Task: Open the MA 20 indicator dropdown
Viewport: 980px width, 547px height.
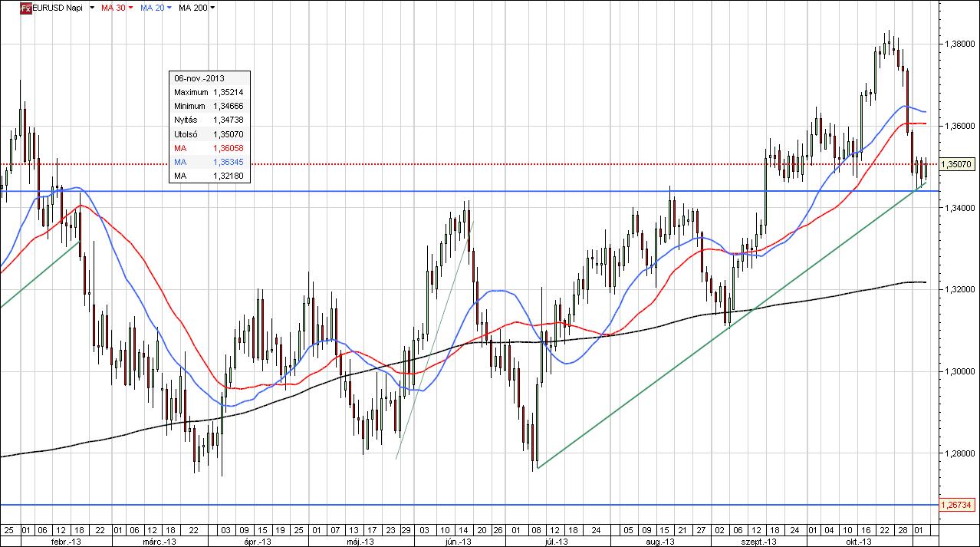Action: [x=169, y=8]
